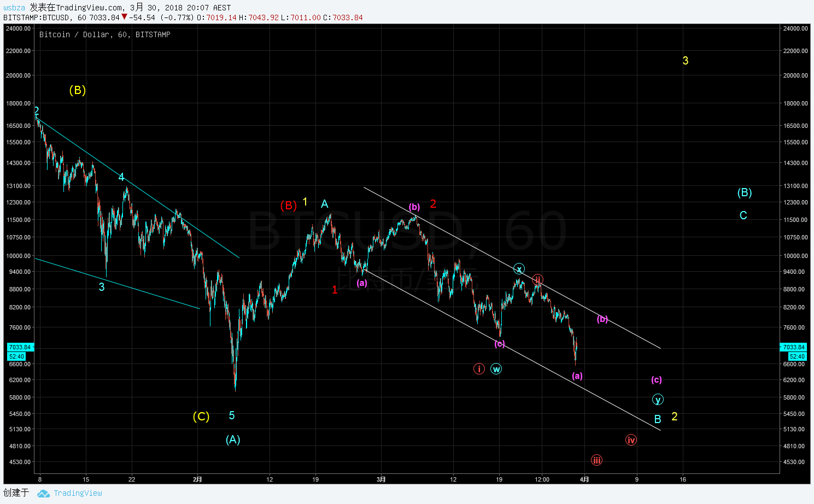
Task: Select the BITSTAMP:BTCUSD, 60 symbol text
Action: 45,17
